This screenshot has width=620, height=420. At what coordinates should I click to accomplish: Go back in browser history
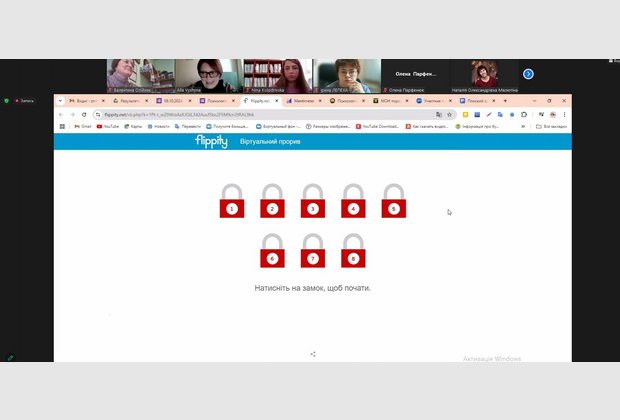pos(61,115)
